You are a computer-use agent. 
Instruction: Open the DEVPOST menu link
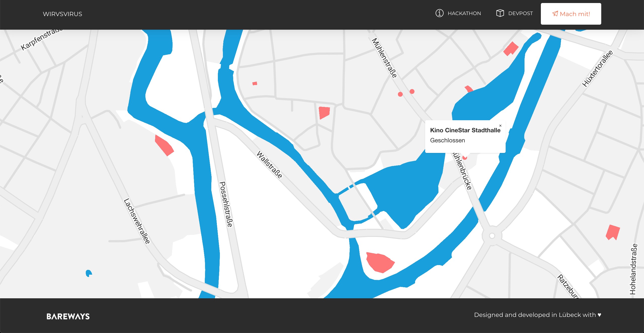520,13
